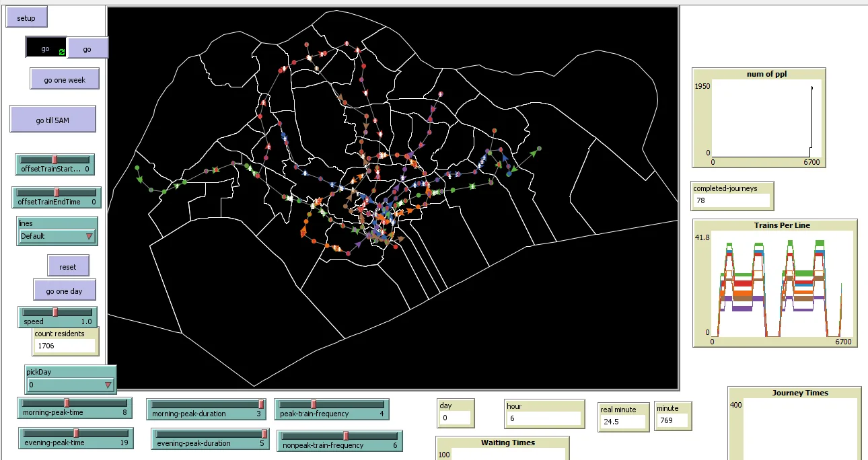Click the 6700 x-axis label under num of ppl

tap(812, 162)
